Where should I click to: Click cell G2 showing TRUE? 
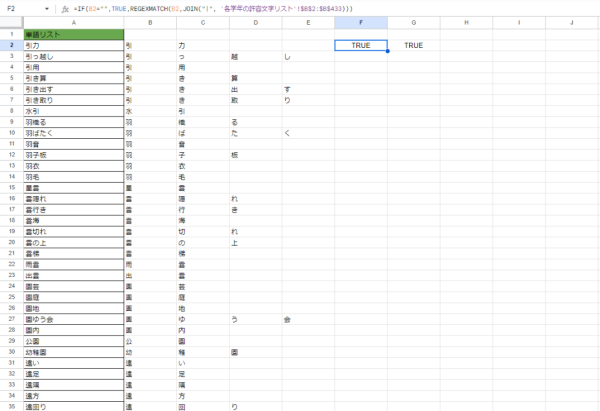(x=413, y=45)
